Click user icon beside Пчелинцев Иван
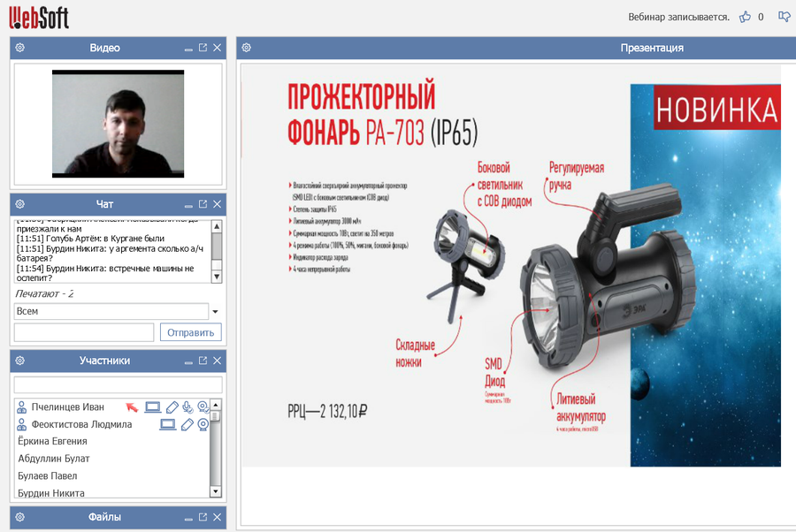 tap(22, 407)
